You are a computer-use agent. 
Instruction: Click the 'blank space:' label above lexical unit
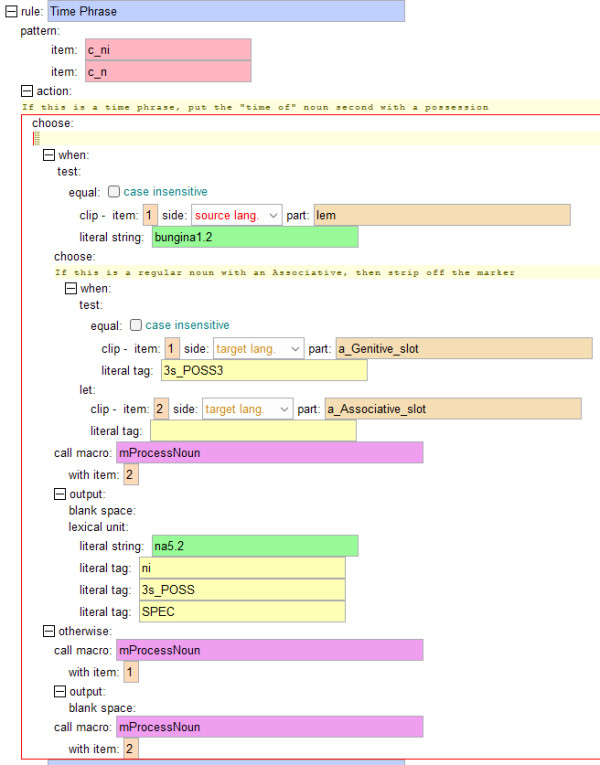pyautogui.click(x=102, y=511)
